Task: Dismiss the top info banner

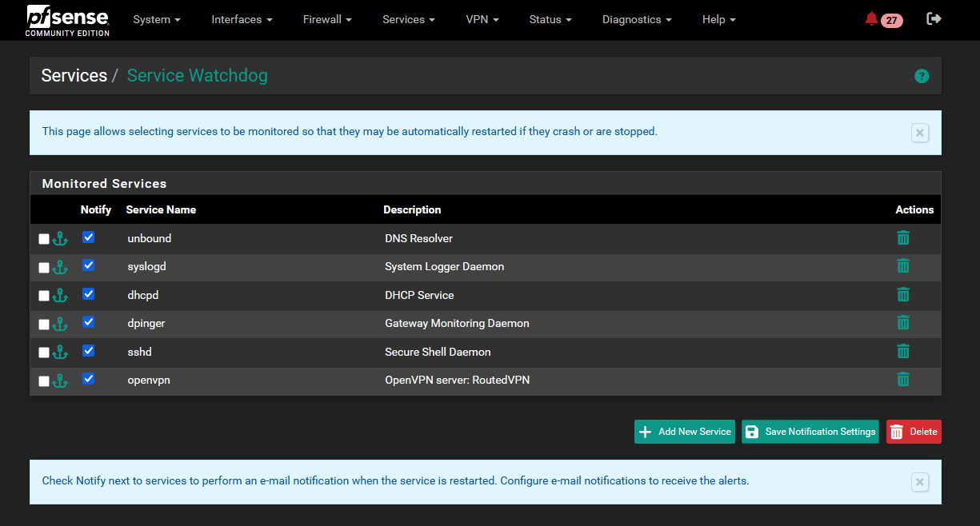Action: pos(920,133)
